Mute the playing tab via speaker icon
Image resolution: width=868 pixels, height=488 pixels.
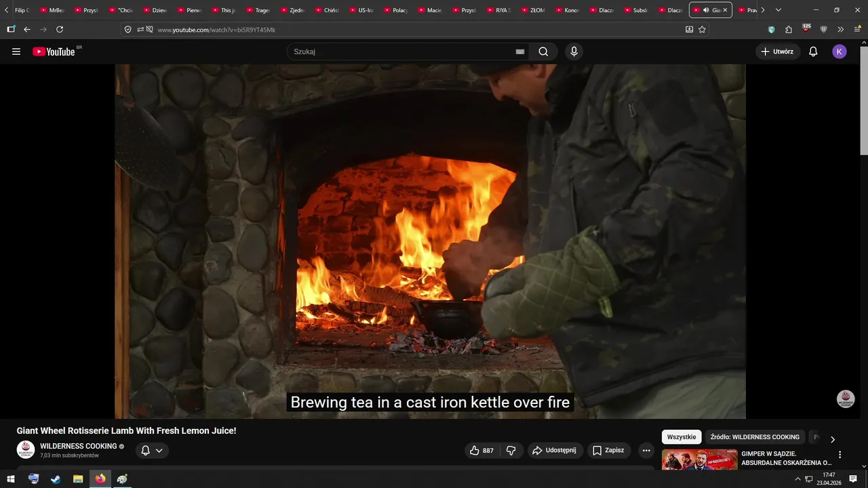click(x=706, y=10)
